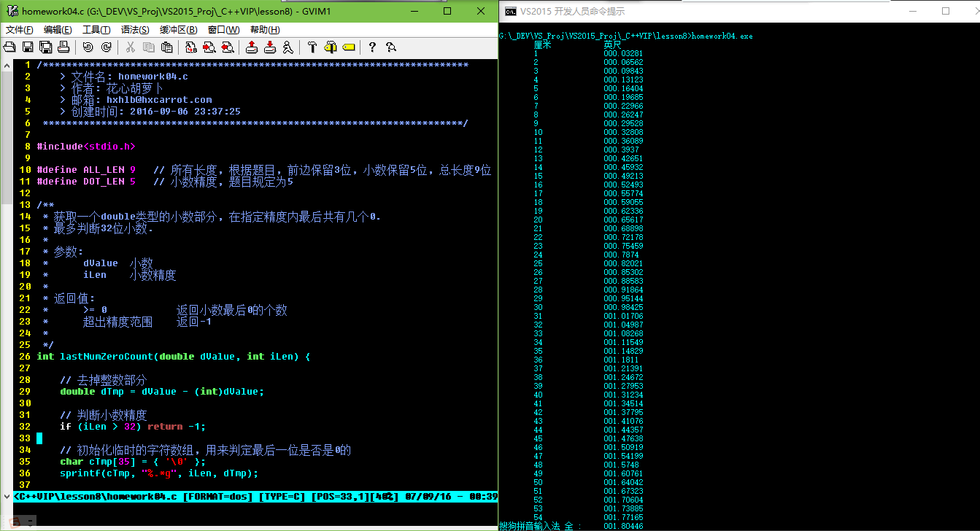
Task: Save the current file via toolbar icon
Action: point(27,47)
